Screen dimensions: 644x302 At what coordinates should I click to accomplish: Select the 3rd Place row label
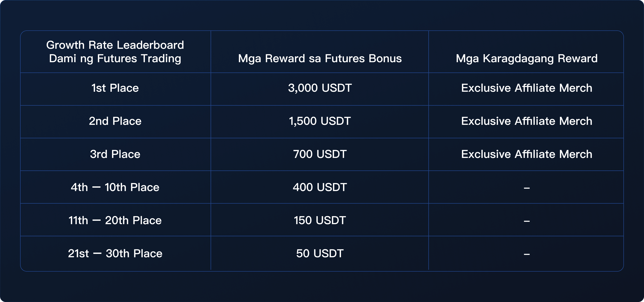click(115, 154)
